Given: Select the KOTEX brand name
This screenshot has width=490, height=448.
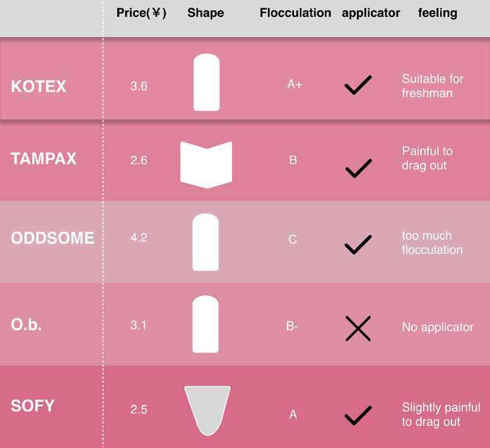Looking at the screenshot, I should pos(38,86).
